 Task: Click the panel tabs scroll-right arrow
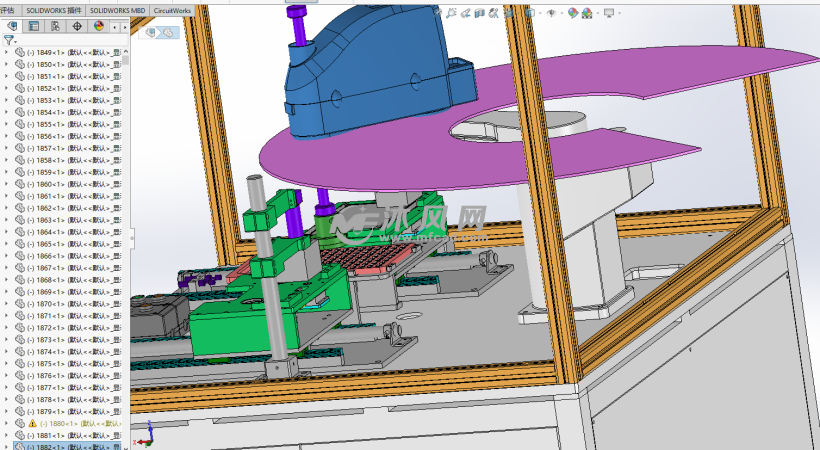(123, 26)
